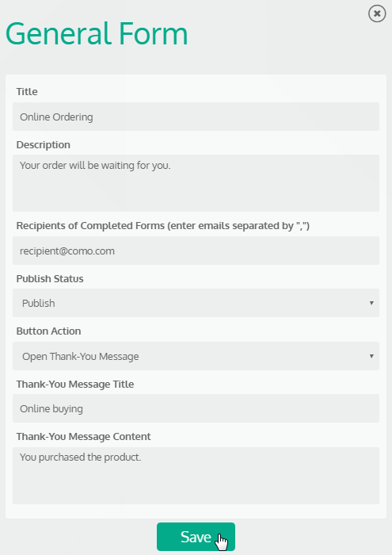The image size is (392, 555).
Task: Click the Thank-You Message Title field
Action: coord(196,408)
